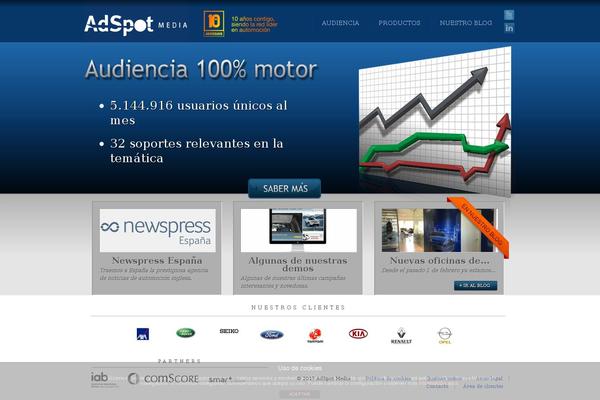600x400 pixels.
Task: Open the Newspress España logo thumbnail
Action: (158, 230)
